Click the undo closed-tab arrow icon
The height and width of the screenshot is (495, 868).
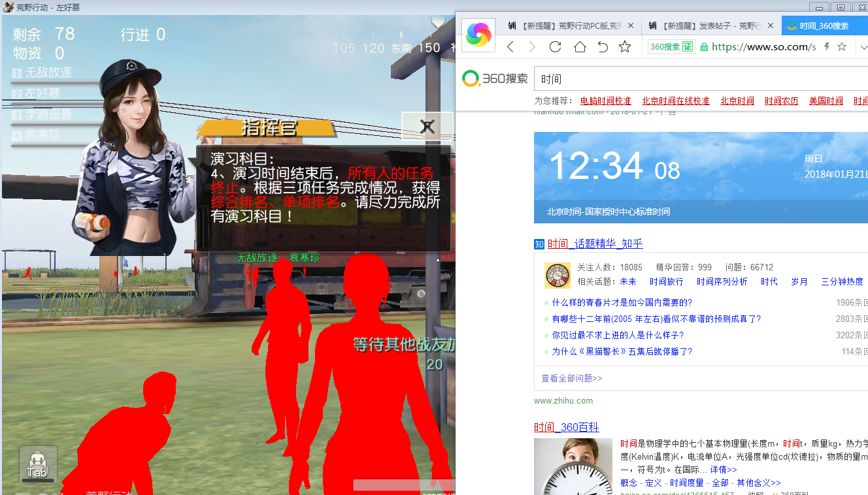[x=603, y=47]
